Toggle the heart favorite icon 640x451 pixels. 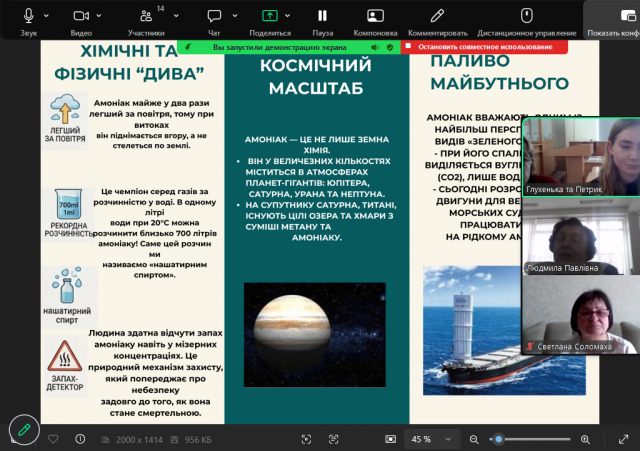[x=54, y=439]
